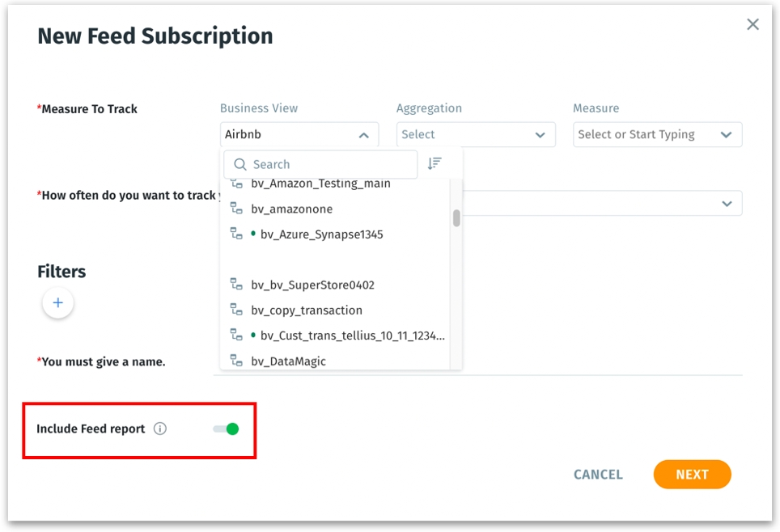780x532 pixels.
Task: Open the Aggregation Select dropdown
Action: (x=475, y=135)
